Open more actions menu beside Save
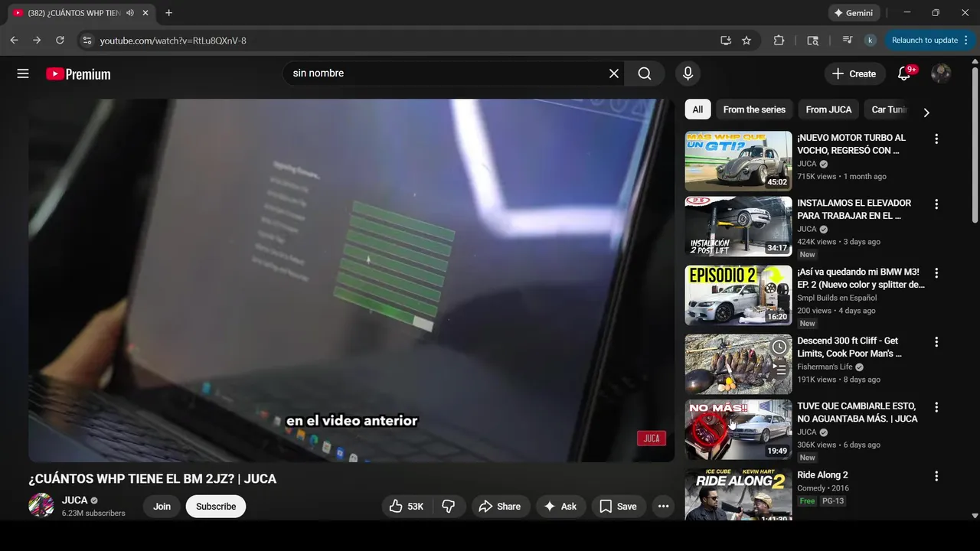Screen dimensions: 980x551 tap(663, 506)
